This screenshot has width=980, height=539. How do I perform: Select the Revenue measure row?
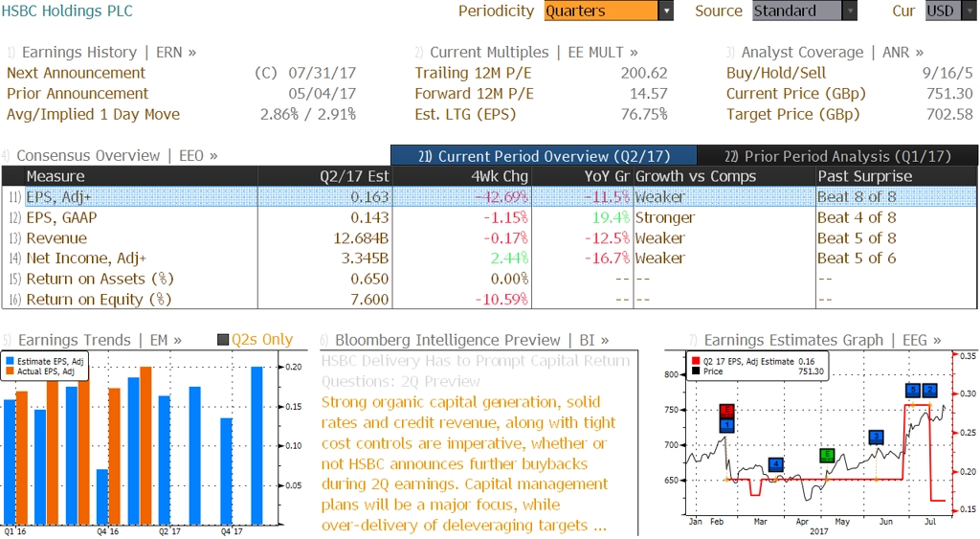(x=489, y=238)
